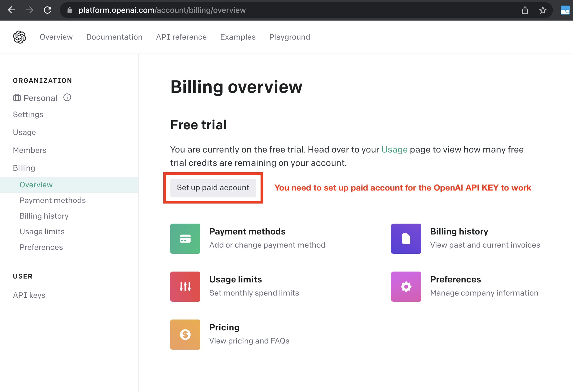Click the OpenAI logo icon
Image resolution: width=573 pixels, height=392 pixels.
point(20,37)
